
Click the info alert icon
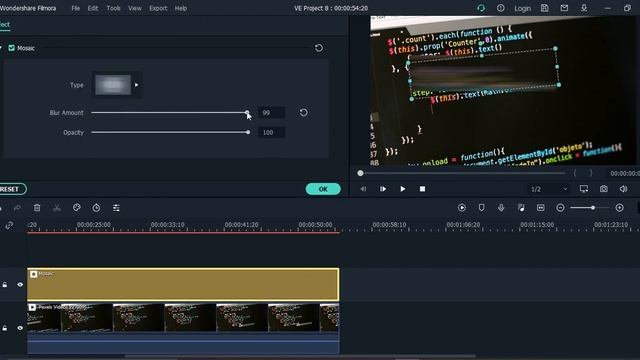(x=500, y=8)
